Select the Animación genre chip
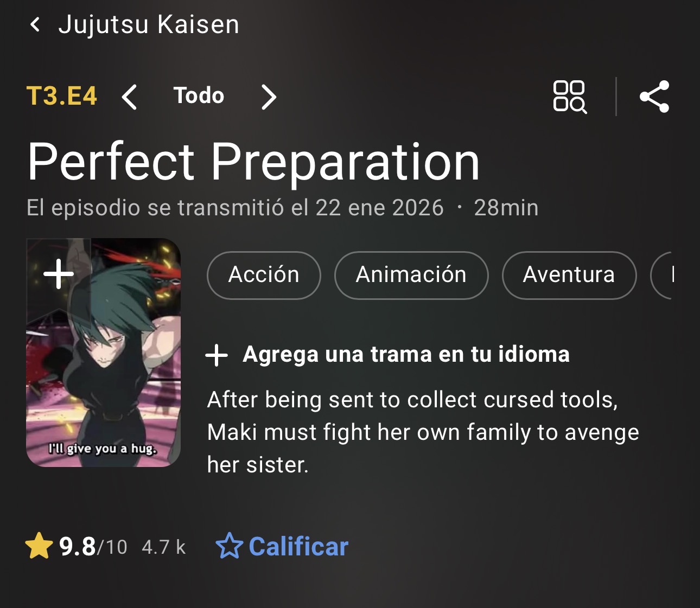The width and height of the screenshot is (700, 608). click(x=411, y=275)
